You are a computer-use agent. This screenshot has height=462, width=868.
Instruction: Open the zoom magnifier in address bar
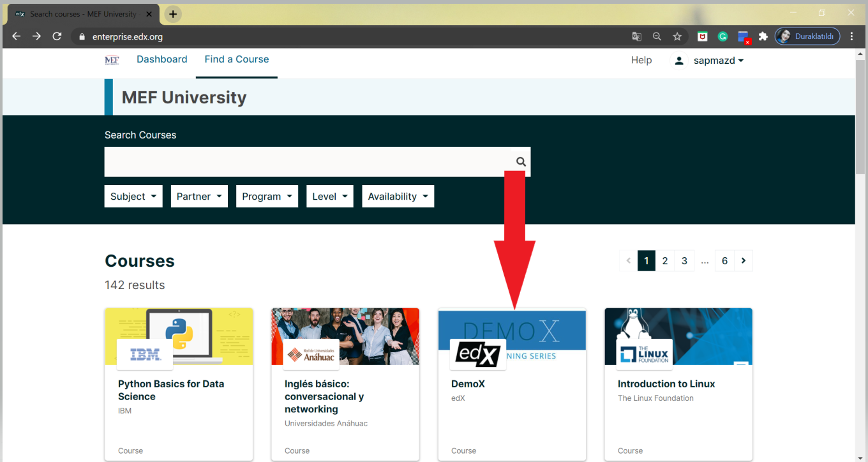click(x=657, y=36)
